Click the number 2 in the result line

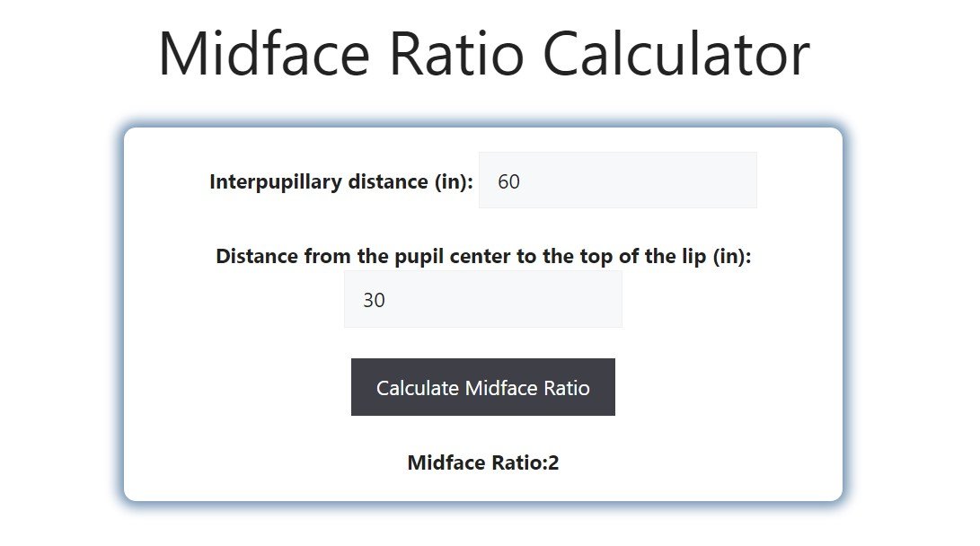tap(555, 462)
